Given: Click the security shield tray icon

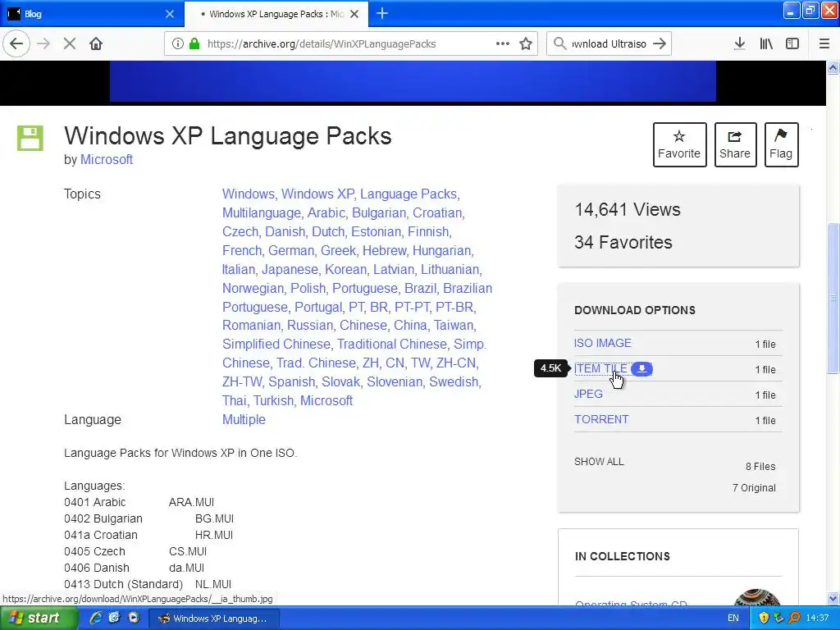Looking at the screenshot, I should [x=764, y=619].
